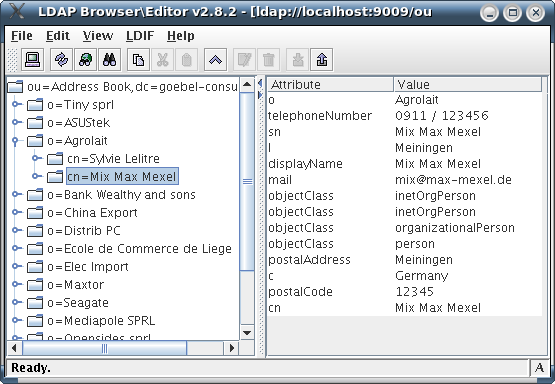This screenshot has height=384, width=555.
Task: Click the tree vertical scrollbar thumb
Action: click(247, 182)
